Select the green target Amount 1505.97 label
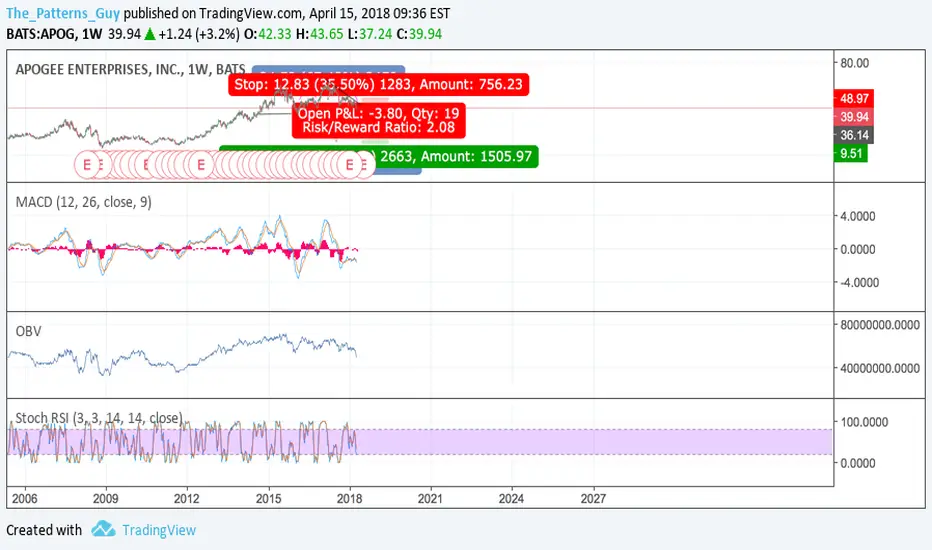 click(456, 156)
